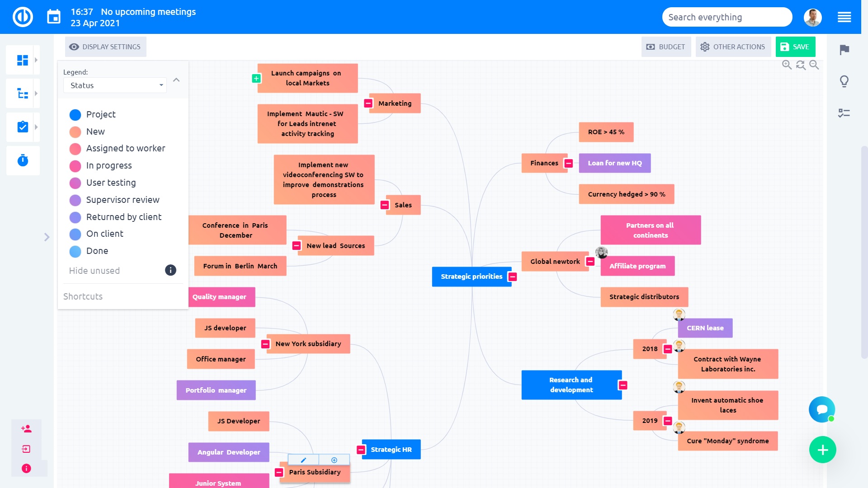The image size is (868, 488).
Task: Open the clipboard tasks panel on the left
Action: (22, 127)
